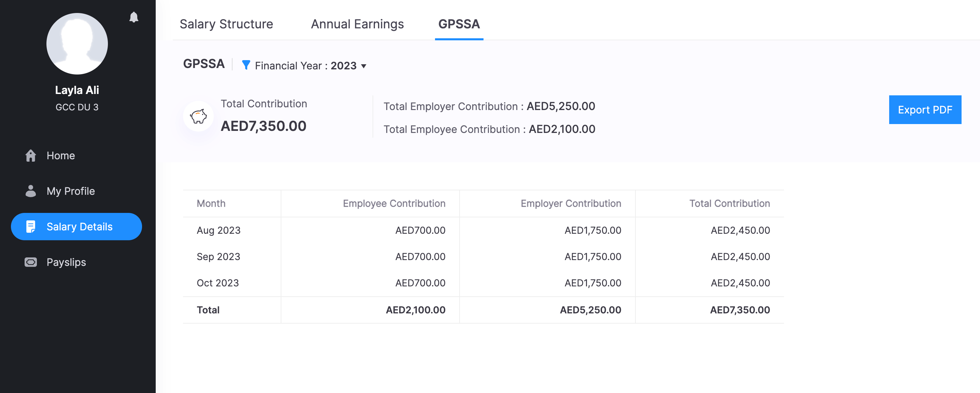Click the Home house icon
The image size is (980, 393).
tap(30, 155)
